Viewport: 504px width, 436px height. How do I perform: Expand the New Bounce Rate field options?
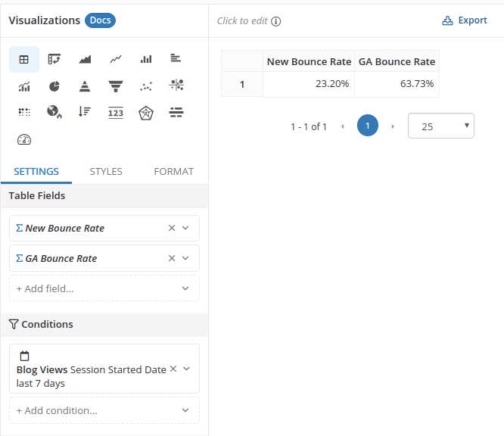coord(185,228)
